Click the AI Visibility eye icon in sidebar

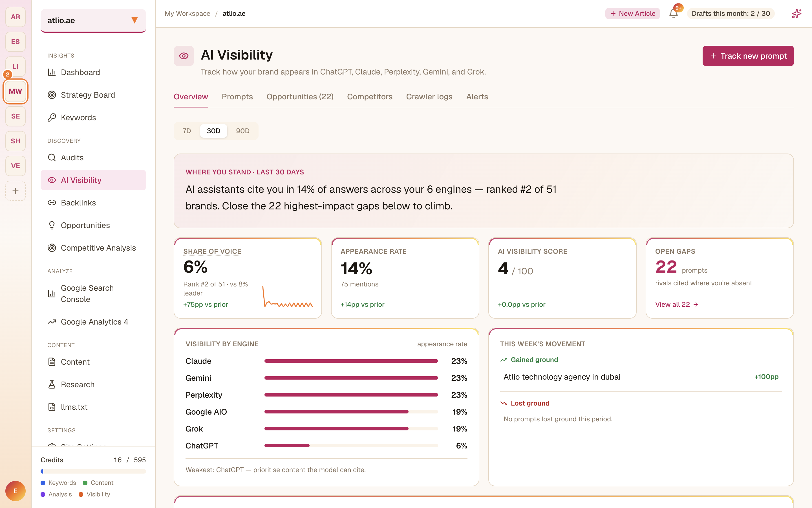click(x=52, y=180)
